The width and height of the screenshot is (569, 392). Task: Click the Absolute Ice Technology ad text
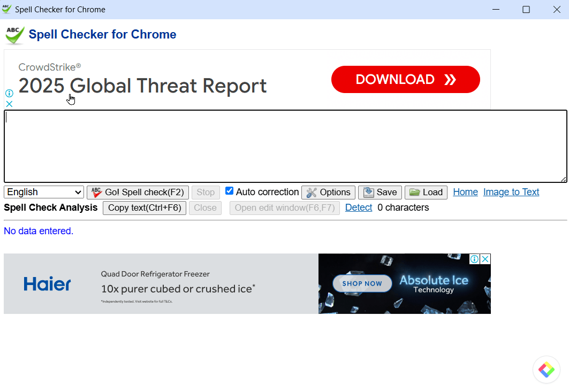click(434, 284)
